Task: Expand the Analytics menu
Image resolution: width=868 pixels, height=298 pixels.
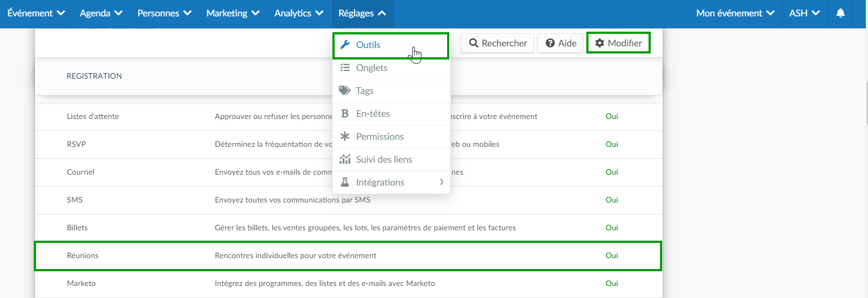Action: pyautogui.click(x=299, y=13)
